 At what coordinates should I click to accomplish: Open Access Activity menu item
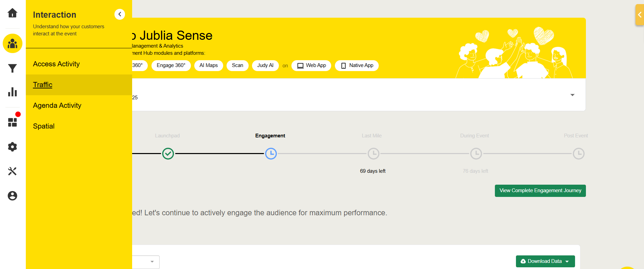(x=56, y=64)
